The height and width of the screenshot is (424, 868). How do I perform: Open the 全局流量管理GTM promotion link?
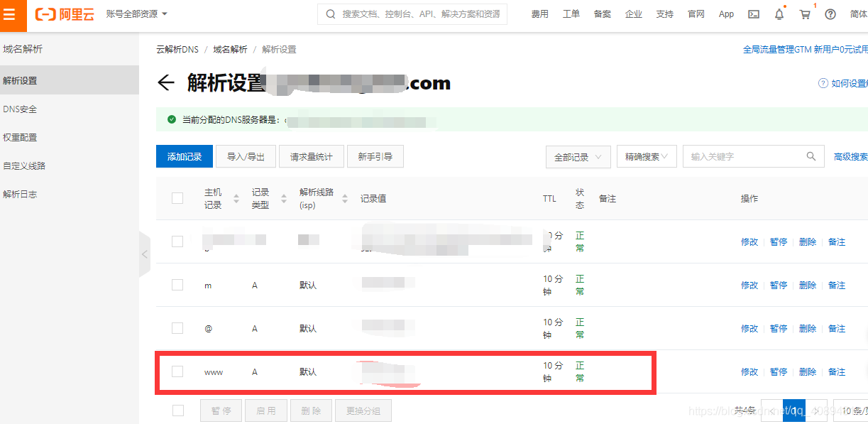click(x=806, y=49)
